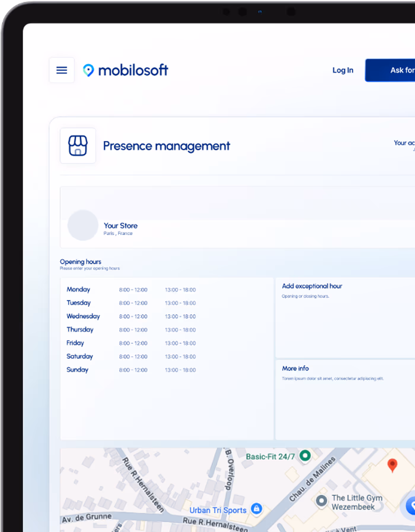Edit Thursday morning hours 8:00 - 12:00
The image size is (415, 532).
point(133,330)
